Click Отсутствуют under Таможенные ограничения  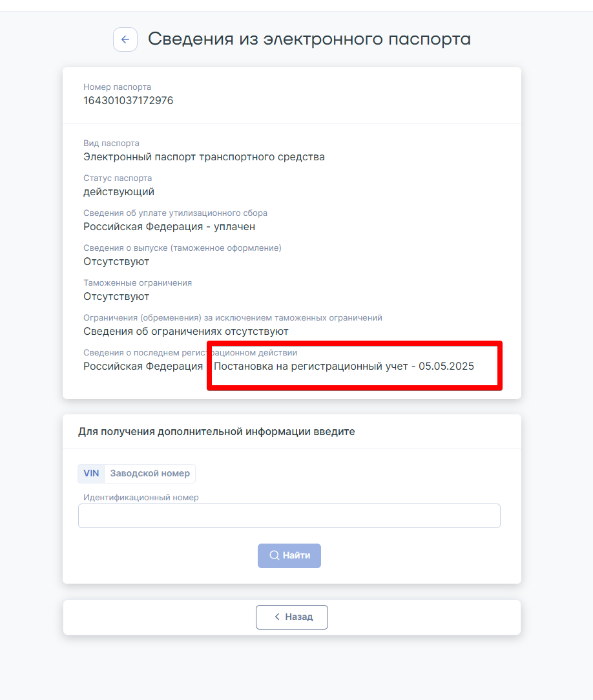pyautogui.click(x=116, y=297)
